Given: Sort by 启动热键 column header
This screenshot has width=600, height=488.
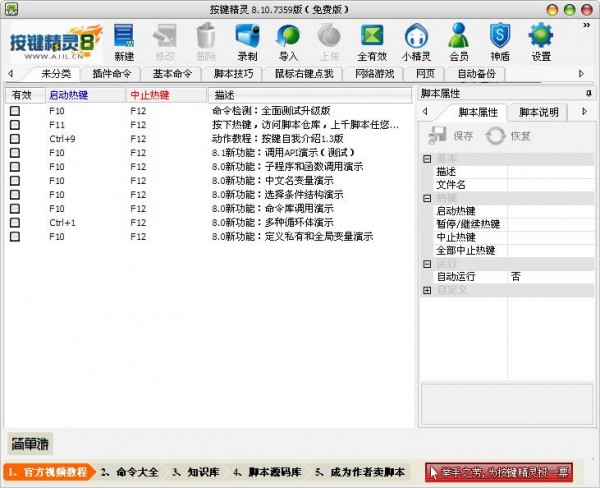Looking at the screenshot, I should pyautogui.click(x=85, y=95).
